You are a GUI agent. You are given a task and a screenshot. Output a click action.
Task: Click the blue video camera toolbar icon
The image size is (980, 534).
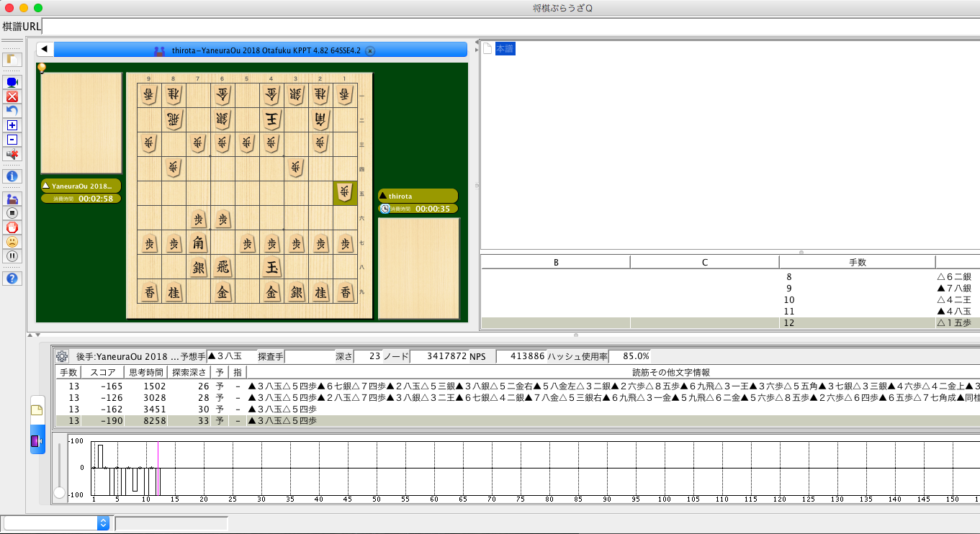[x=12, y=82]
